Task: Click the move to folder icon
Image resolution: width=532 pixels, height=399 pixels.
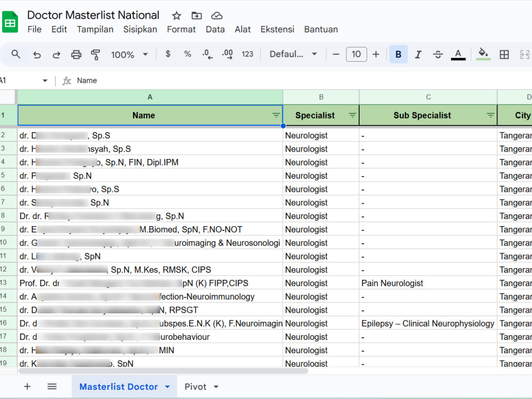Action: pyautogui.click(x=196, y=15)
